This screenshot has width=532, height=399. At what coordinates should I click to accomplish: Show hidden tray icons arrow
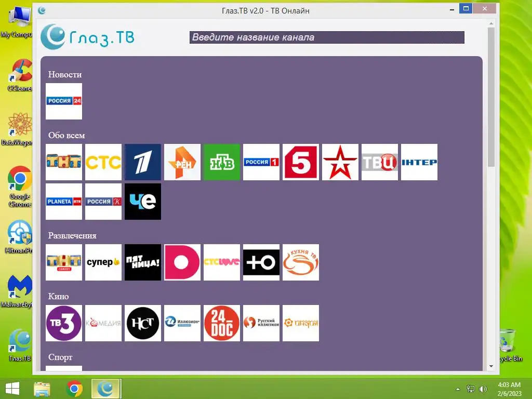458,389
